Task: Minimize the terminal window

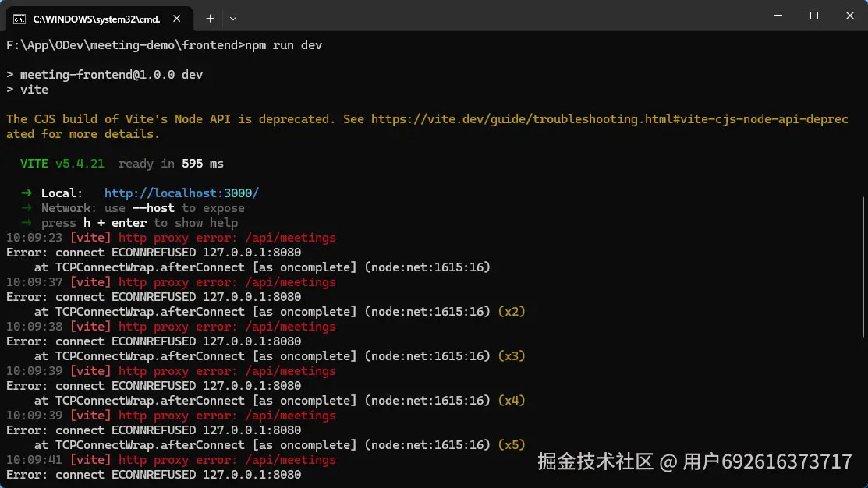Action: coord(778,16)
